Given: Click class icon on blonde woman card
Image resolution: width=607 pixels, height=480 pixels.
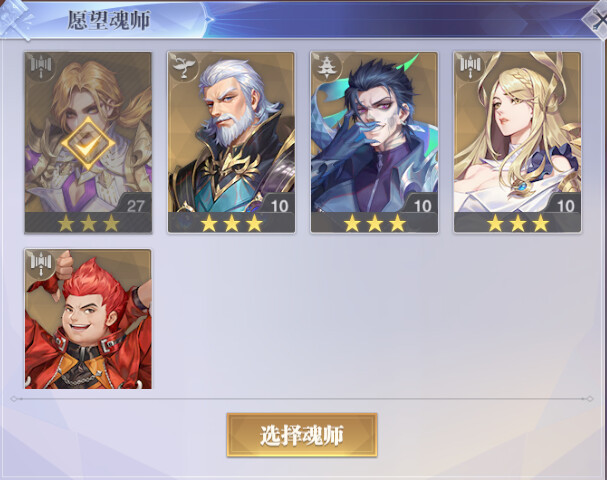Looking at the screenshot, I should tap(470, 67).
